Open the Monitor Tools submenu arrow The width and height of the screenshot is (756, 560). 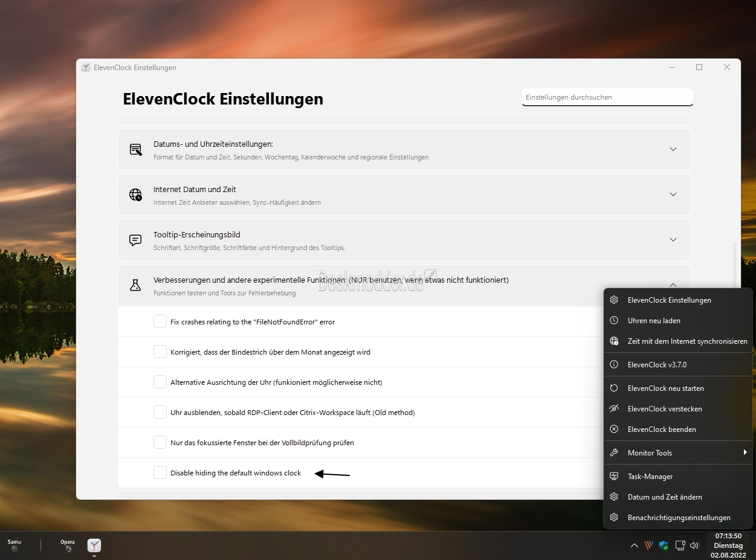(745, 452)
